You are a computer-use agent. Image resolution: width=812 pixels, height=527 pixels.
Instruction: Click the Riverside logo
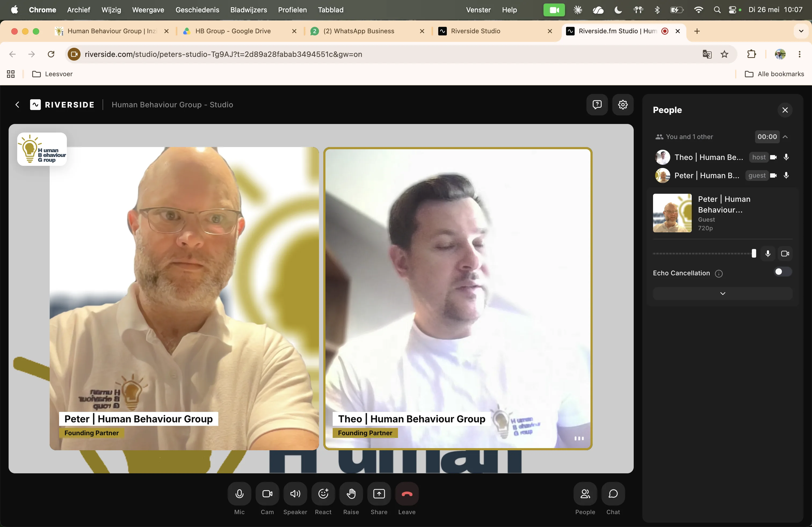[62, 105]
